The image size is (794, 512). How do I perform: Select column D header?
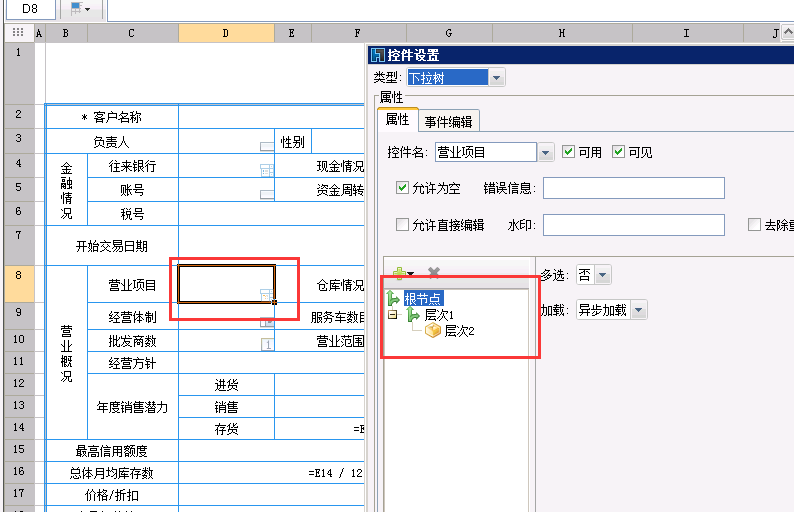click(x=226, y=33)
